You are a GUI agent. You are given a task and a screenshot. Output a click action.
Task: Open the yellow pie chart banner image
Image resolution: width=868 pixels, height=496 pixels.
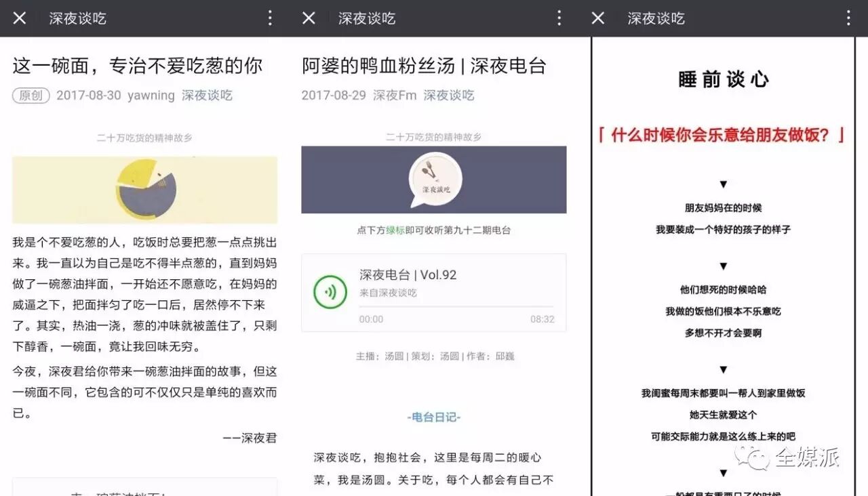(144, 190)
